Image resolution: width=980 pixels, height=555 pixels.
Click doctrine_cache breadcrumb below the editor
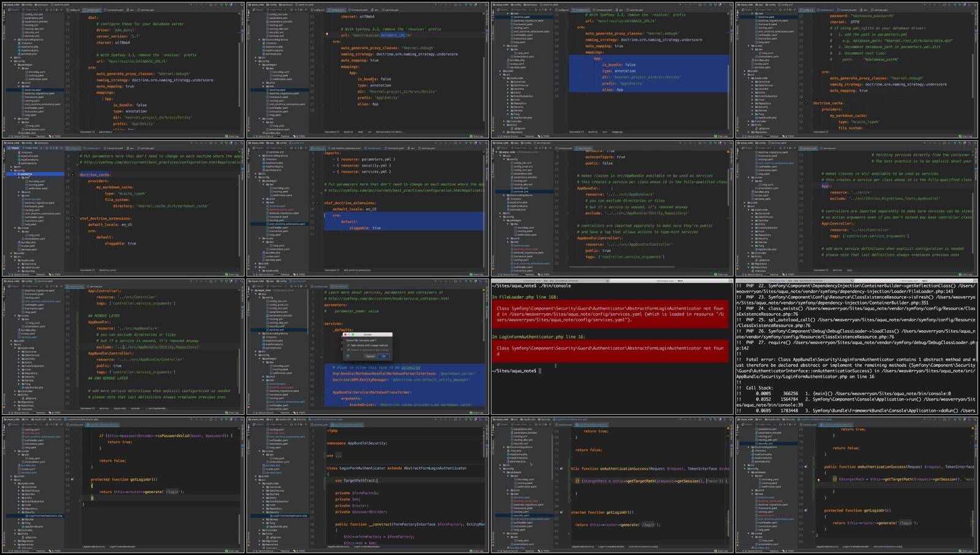[x=108, y=270]
